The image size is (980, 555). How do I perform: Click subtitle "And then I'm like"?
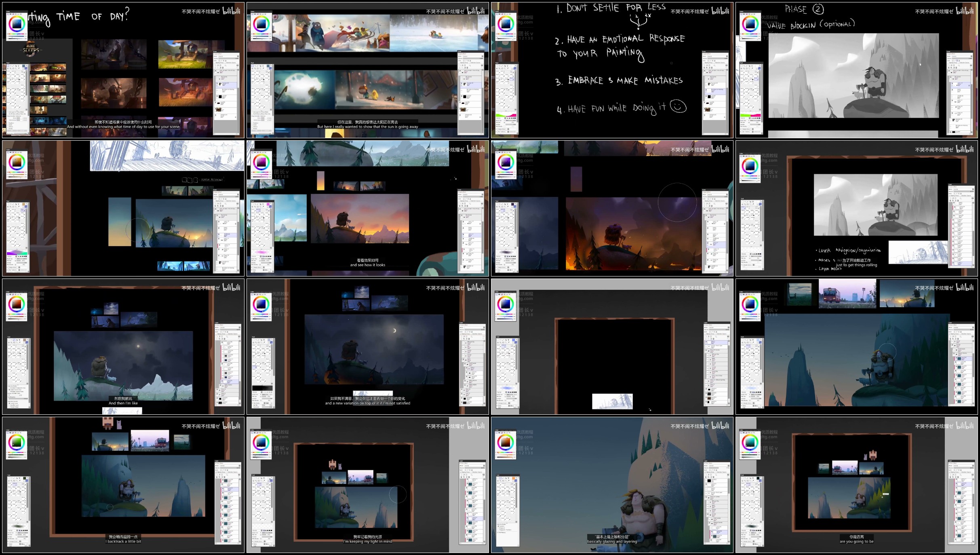click(123, 403)
